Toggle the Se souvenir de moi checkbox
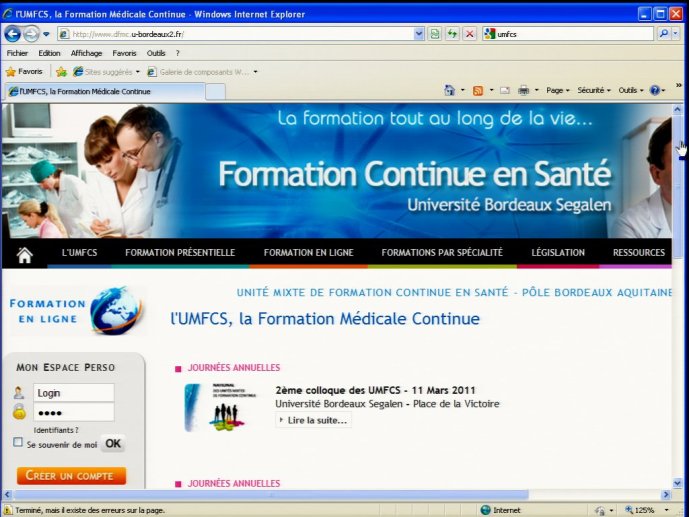 18,442
